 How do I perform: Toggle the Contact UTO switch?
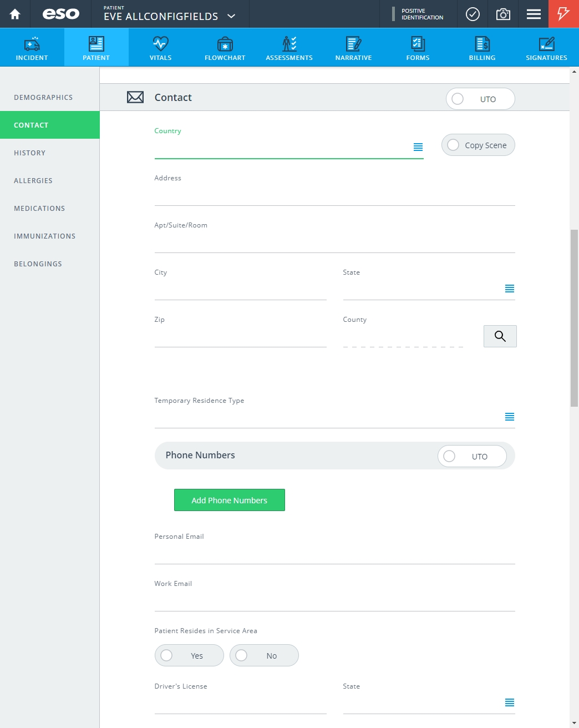point(480,99)
